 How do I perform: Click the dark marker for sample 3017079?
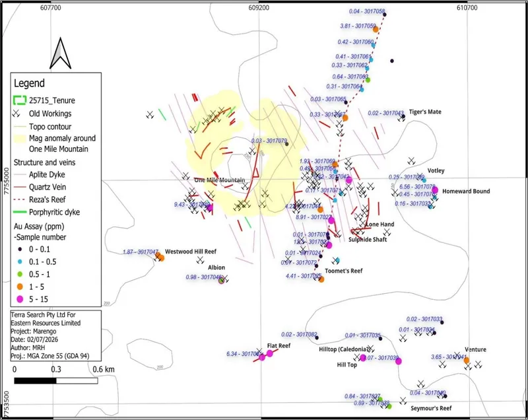coord(286,144)
